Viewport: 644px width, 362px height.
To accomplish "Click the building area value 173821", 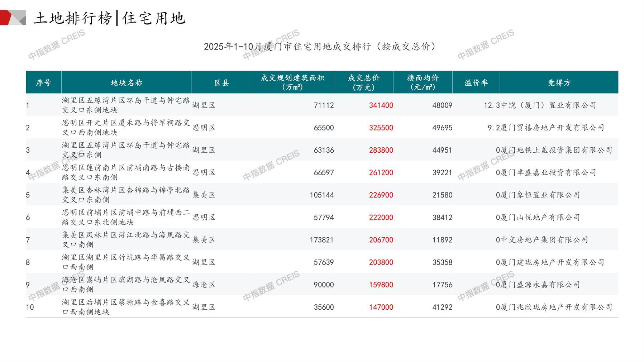I will (x=321, y=240).
